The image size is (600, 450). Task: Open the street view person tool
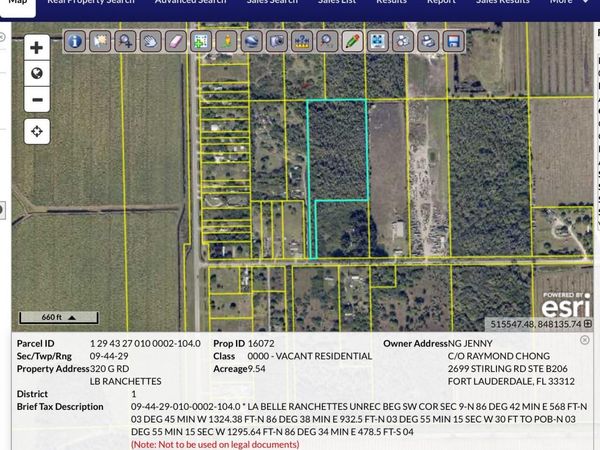coord(226,41)
